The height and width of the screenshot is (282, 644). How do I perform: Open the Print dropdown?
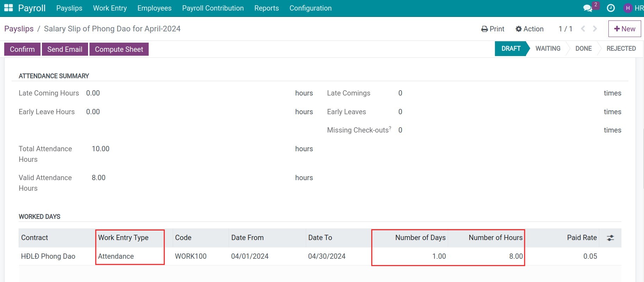[493, 29]
